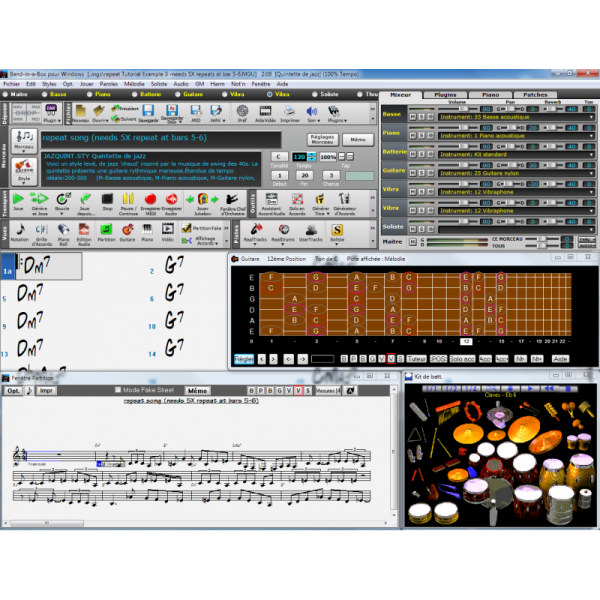Open the Générateur d'Accords tool
The image size is (600, 600).
pyautogui.click(x=344, y=199)
